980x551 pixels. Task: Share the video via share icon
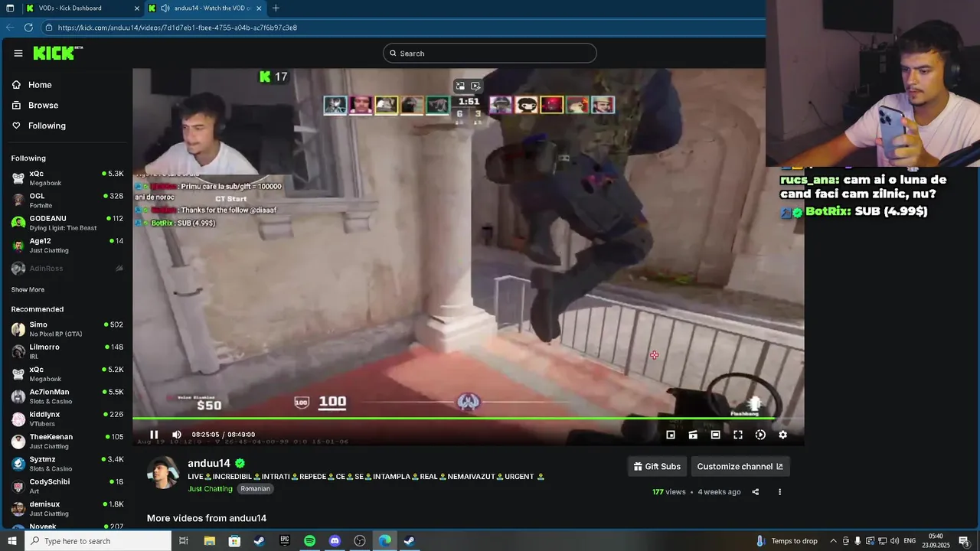[755, 492]
